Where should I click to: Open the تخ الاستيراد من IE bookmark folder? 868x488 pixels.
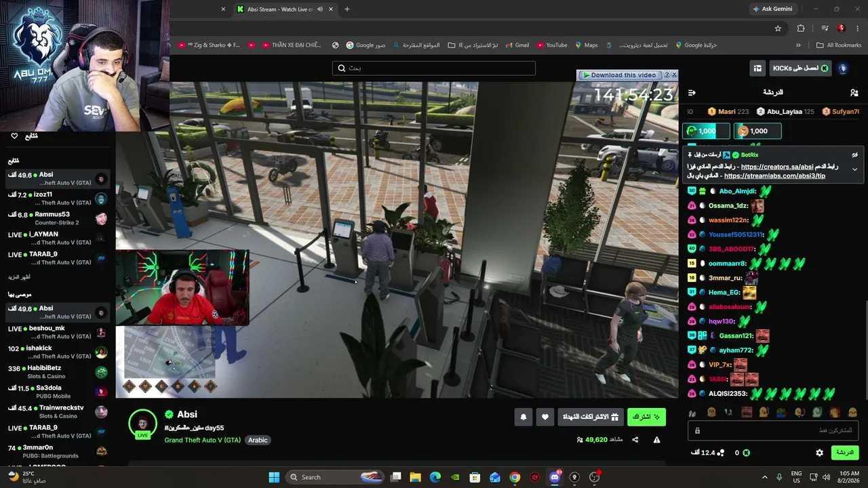coord(473,45)
